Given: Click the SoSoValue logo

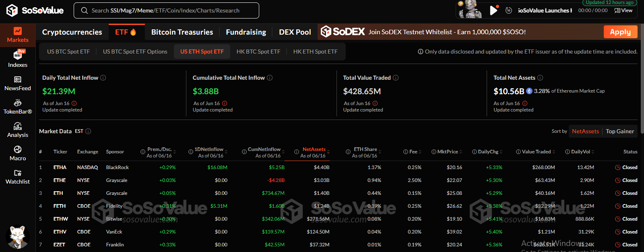Looking at the screenshot, I should 35,10.
